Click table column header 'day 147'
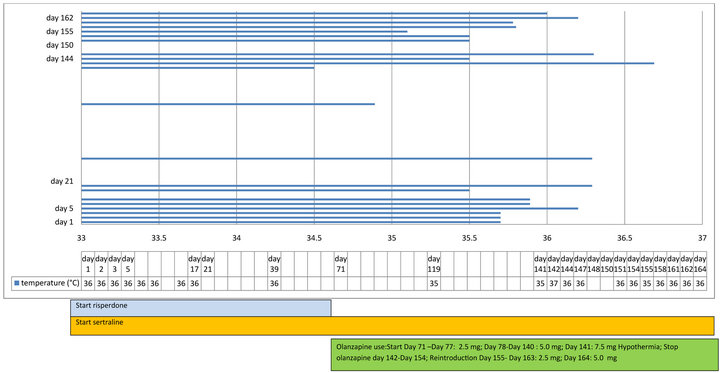The image size is (720, 373). point(580,264)
